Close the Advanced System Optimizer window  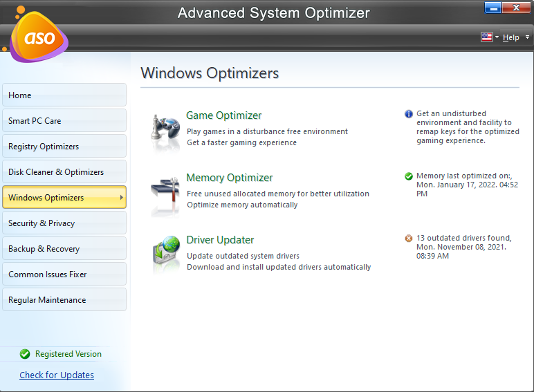[x=516, y=8]
